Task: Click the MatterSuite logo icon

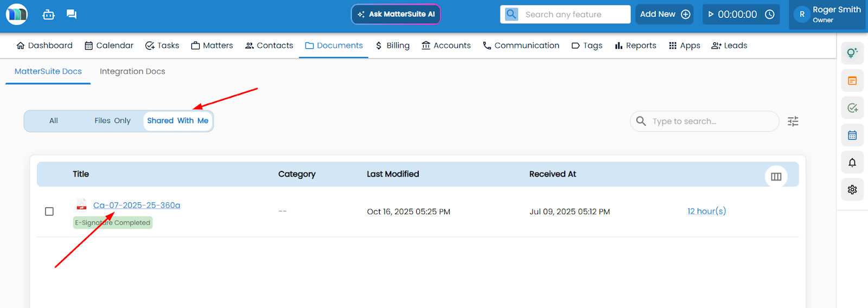Action: point(17,14)
